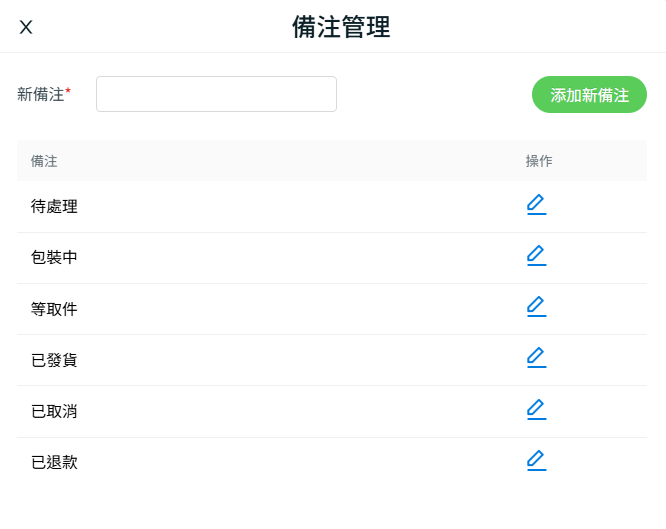Select the 包裝中 remark row text
This screenshot has height=529, width=666.
coord(54,257)
